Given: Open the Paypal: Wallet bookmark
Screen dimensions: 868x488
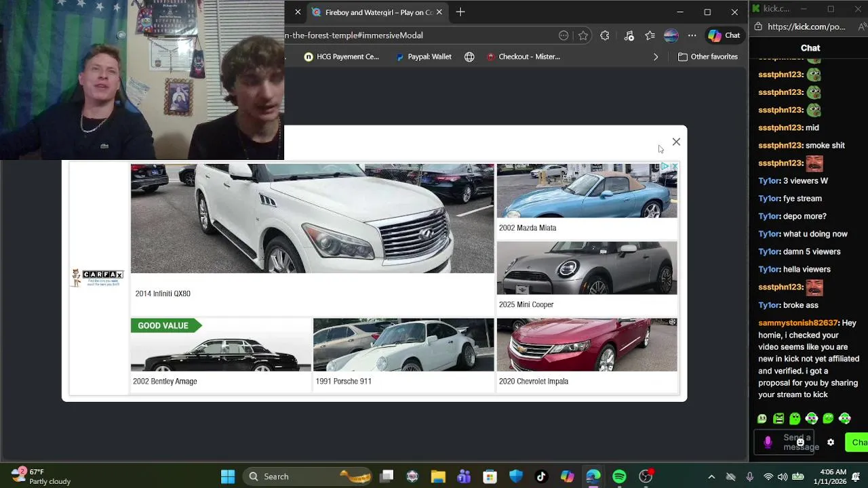Looking at the screenshot, I should point(424,57).
